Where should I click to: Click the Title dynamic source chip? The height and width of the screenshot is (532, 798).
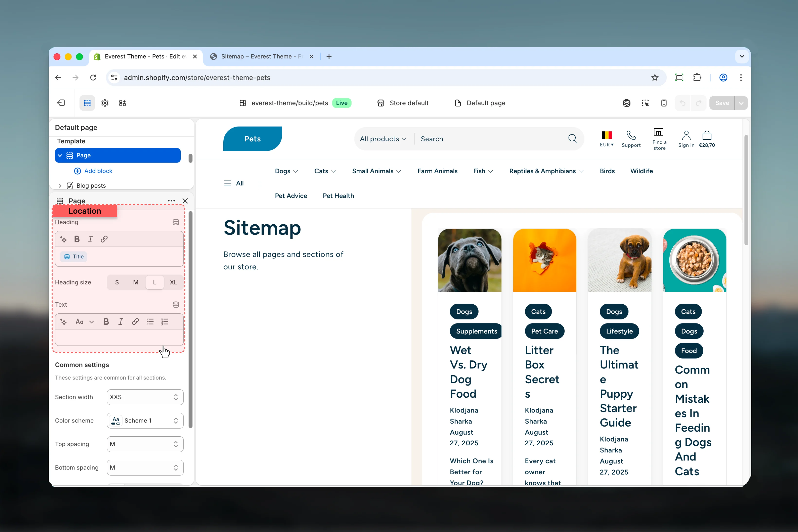coord(73,257)
